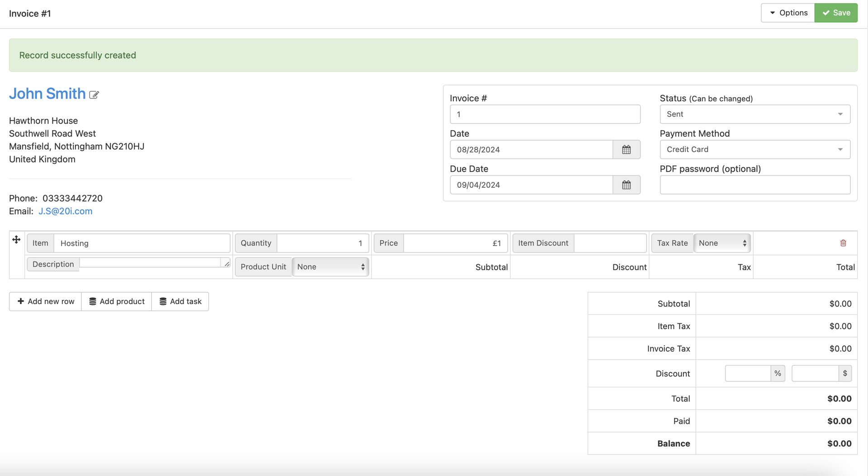Click the Southwell Road West address line
The image size is (868, 476).
(x=52, y=133)
